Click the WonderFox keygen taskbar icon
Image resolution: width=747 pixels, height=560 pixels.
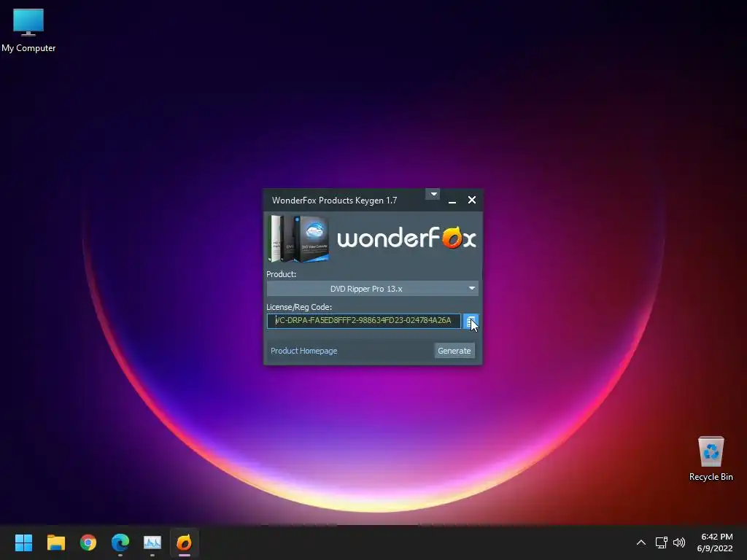point(185,542)
